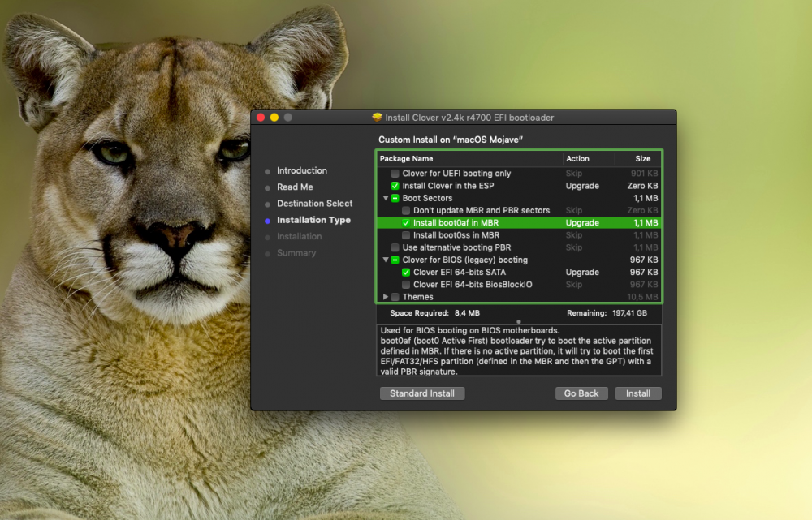Click the yellow minimize window button
812x520 pixels.
(274, 118)
